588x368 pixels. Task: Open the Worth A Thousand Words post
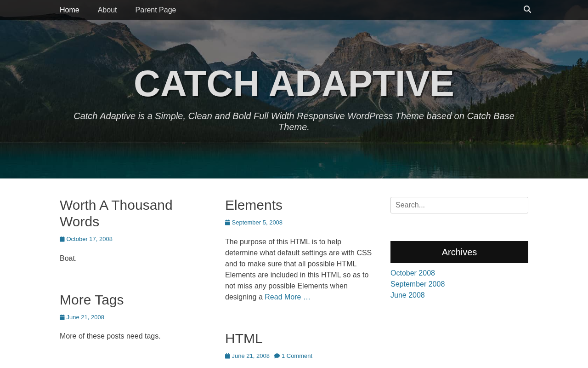click(116, 213)
